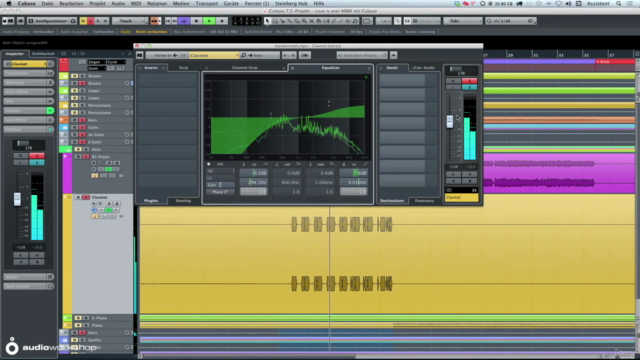Click the Edit Instrument icon in the channel settings
640x360 pixels.
tap(305, 55)
